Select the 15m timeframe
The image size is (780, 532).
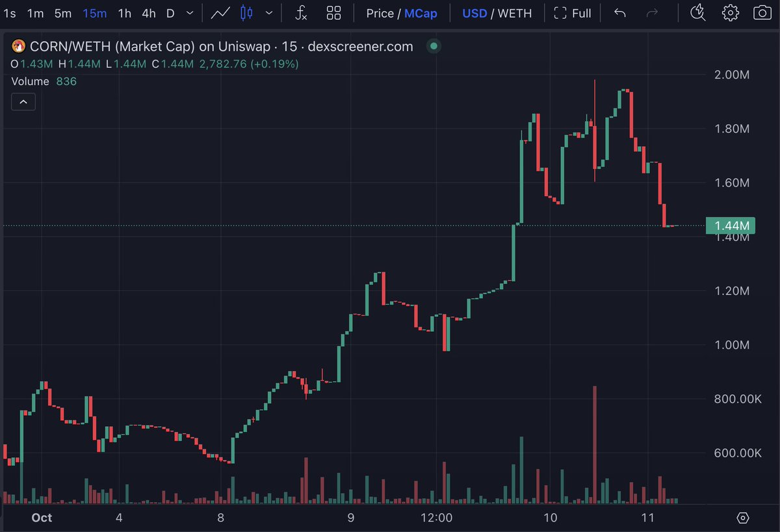[x=94, y=13]
